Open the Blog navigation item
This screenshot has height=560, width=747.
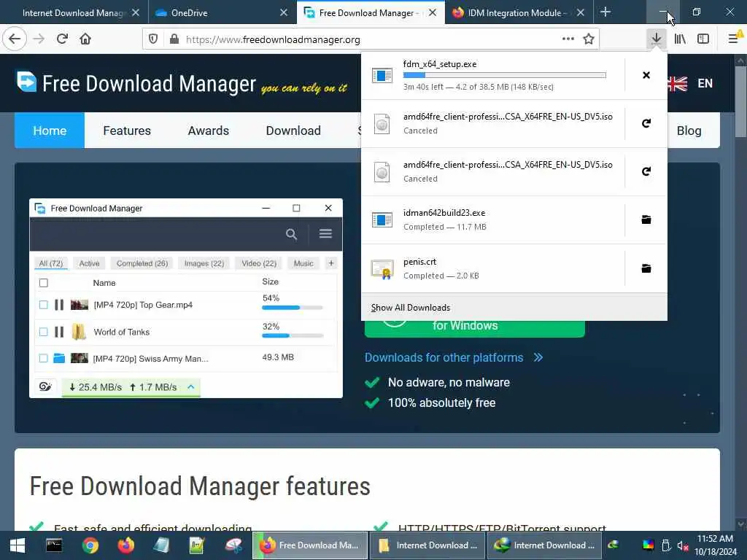coord(689,131)
